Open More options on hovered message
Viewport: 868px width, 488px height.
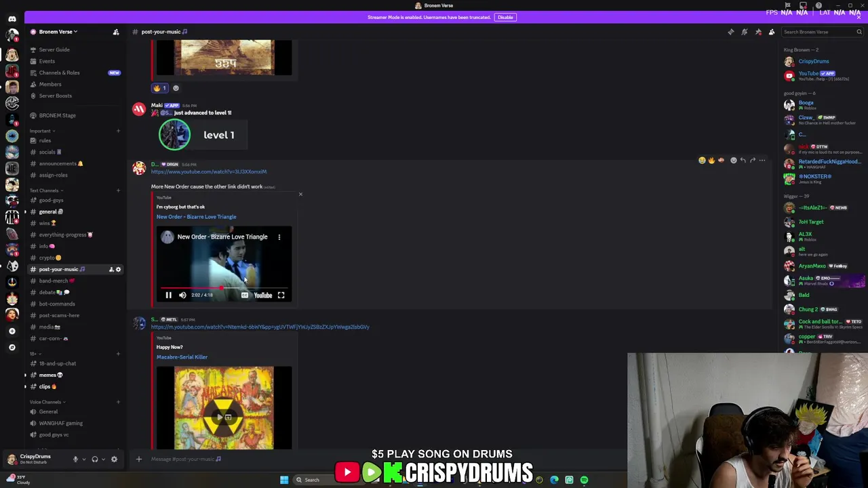(x=762, y=161)
